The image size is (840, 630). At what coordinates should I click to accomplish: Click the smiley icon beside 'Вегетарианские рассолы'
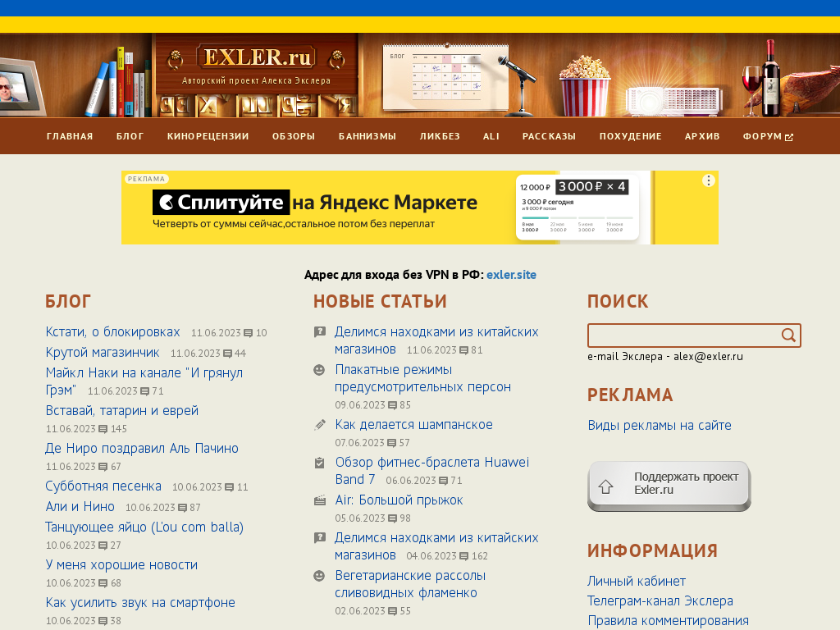point(319,576)
